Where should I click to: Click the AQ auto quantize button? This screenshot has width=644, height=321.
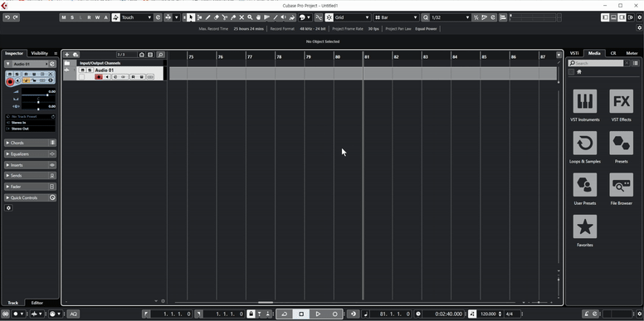(74, 314)
